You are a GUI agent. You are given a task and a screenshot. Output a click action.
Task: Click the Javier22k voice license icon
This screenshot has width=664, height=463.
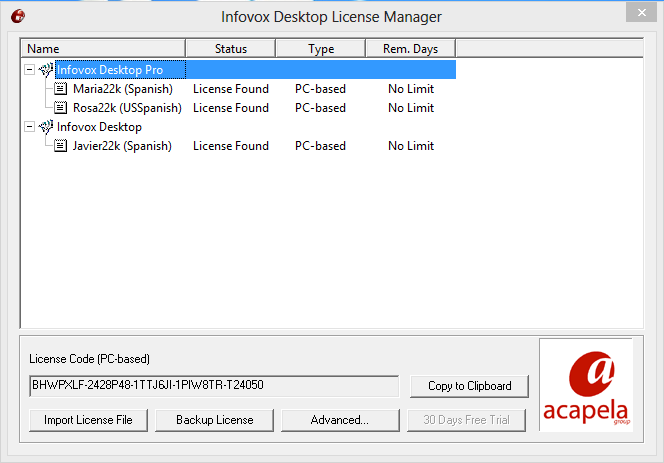[x=61, y=146]
